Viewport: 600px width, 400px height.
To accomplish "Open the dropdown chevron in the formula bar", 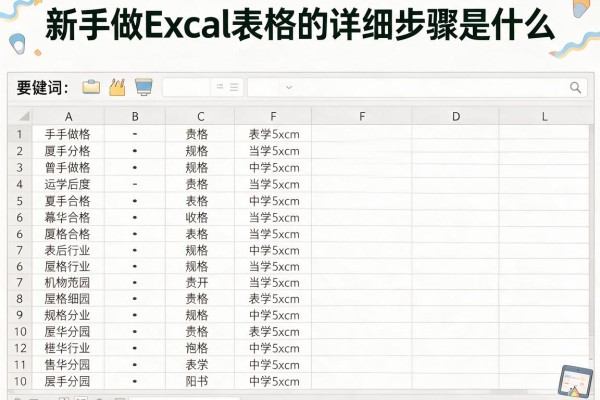I will 289,88.
